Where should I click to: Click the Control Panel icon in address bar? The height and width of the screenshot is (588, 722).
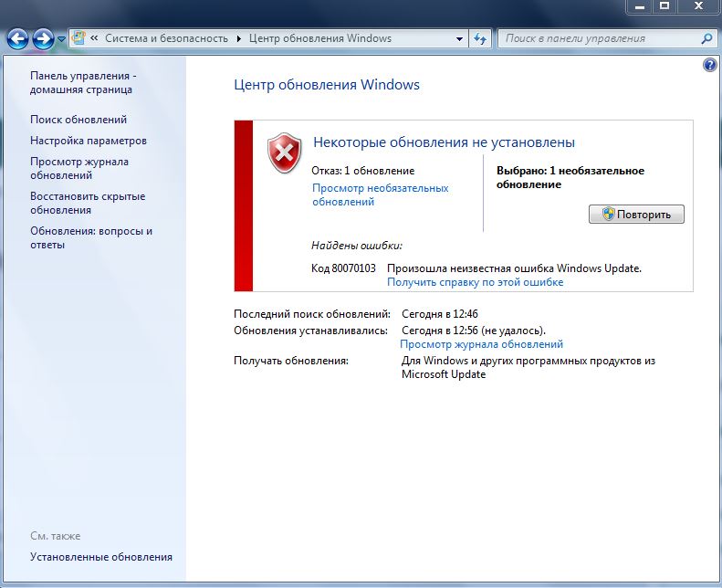[79, 38]
